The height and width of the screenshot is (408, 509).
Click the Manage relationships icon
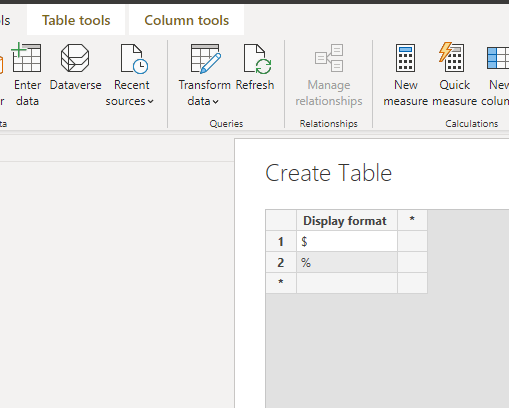click(x=329, y=58)
